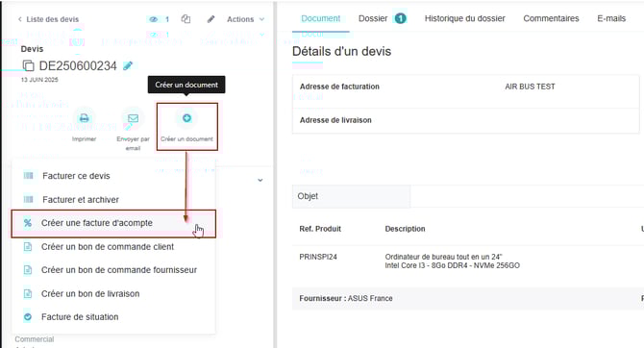Screen dimensions: 644x348
Task: Click the eye views icon in header
Action: point(153,19)
